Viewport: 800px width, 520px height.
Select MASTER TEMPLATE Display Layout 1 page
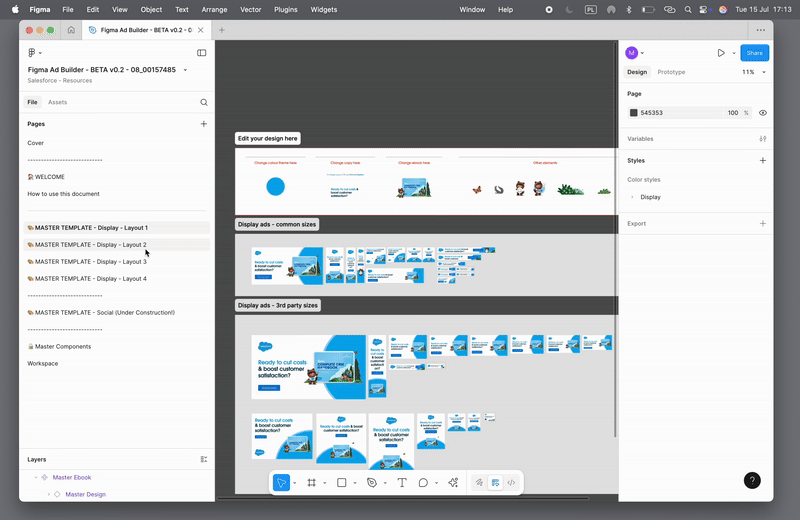[x=116, y=228]
